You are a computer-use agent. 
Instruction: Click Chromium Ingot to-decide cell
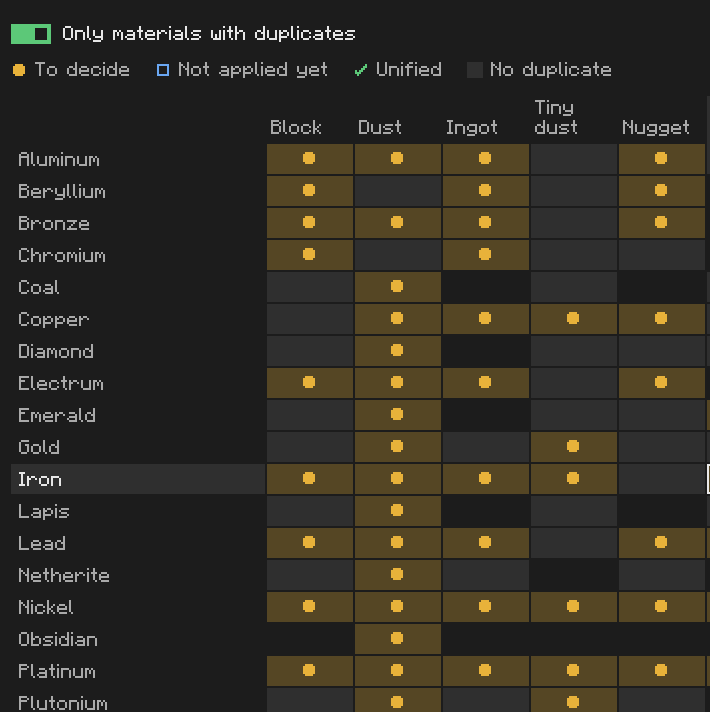click(x=486, y=255)
